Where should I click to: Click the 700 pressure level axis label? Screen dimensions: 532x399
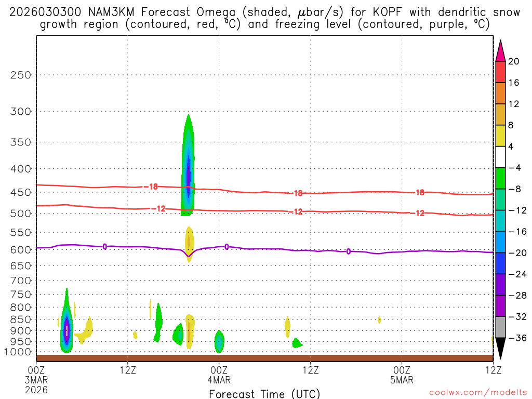(x=21, y=281)
